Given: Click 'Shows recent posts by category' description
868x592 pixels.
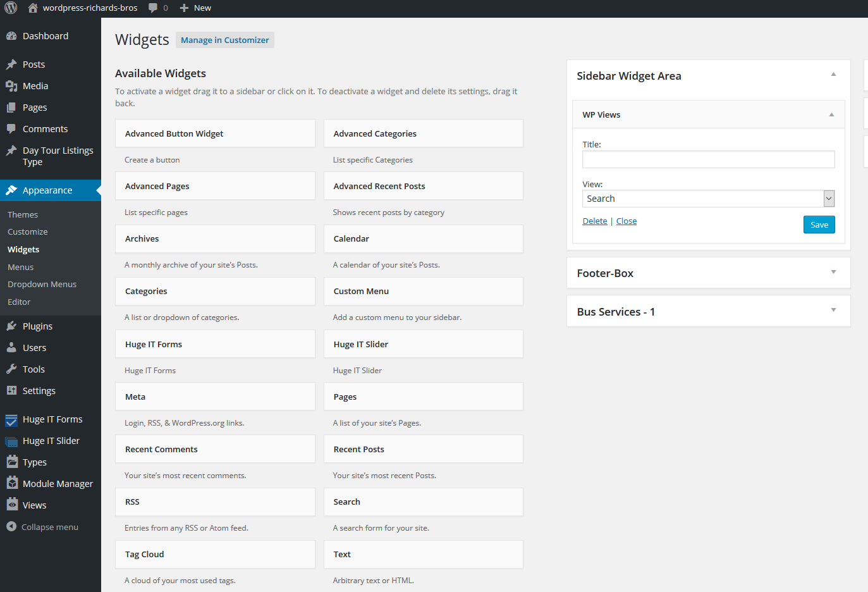Looking at the screenshot, I should (x=389, y=213).
